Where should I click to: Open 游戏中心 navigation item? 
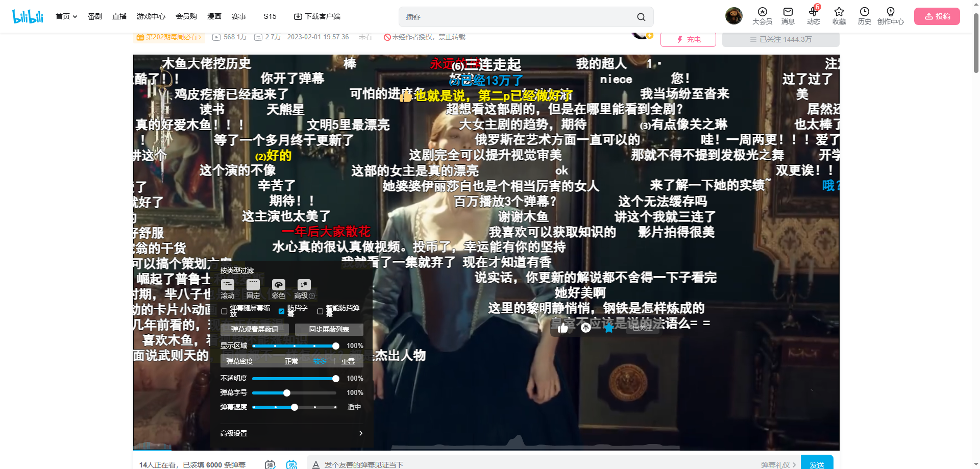pos(151,16)
